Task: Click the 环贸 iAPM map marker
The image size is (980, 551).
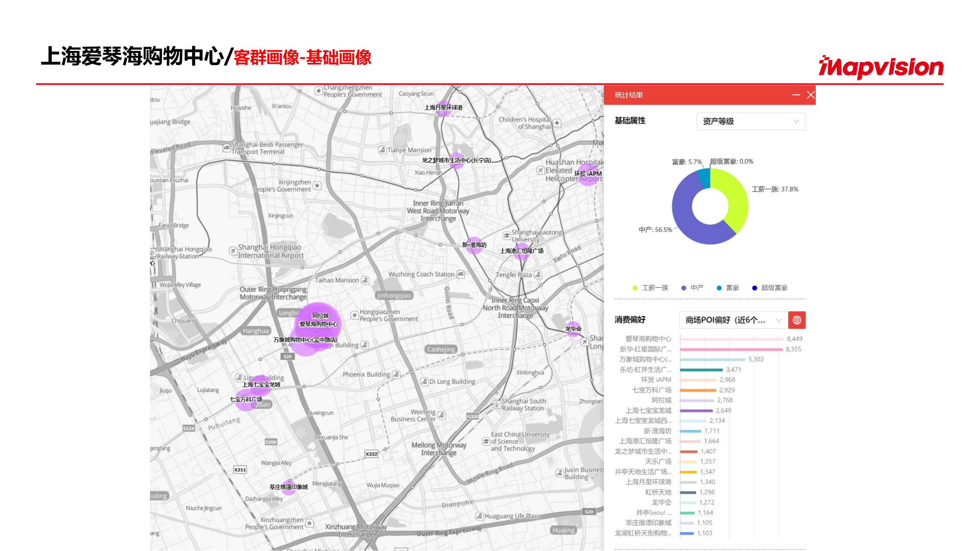Action: point(588,174)
